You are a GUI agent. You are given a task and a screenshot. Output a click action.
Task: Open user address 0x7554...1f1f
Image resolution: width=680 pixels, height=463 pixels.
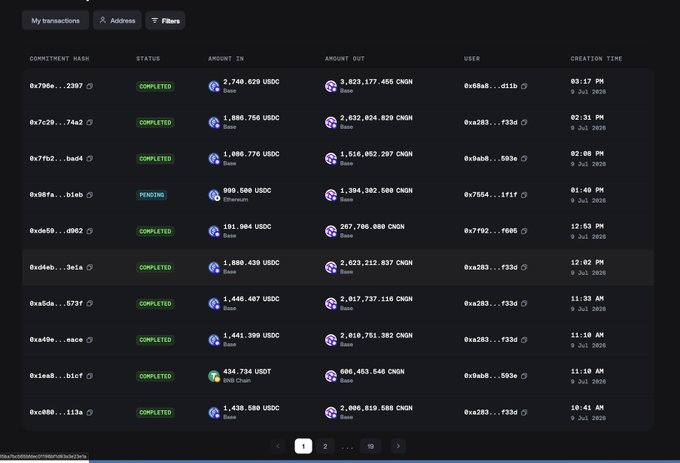click(490, 195)
